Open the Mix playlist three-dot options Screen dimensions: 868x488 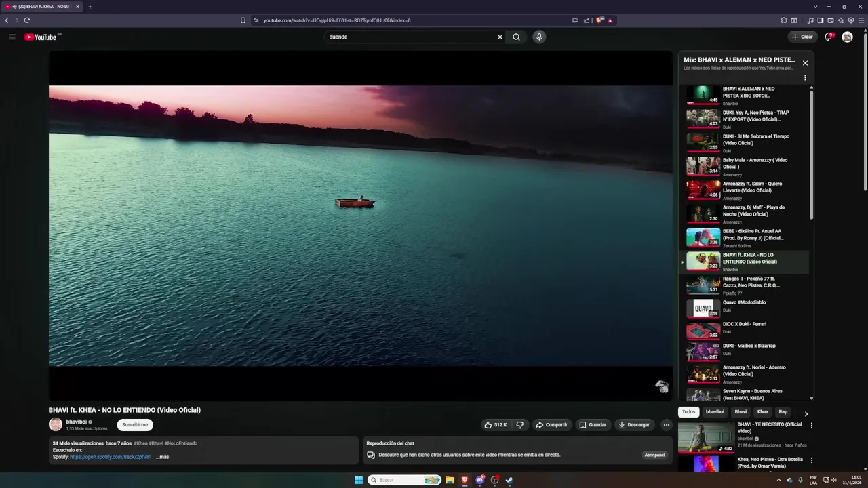(805, 78)
